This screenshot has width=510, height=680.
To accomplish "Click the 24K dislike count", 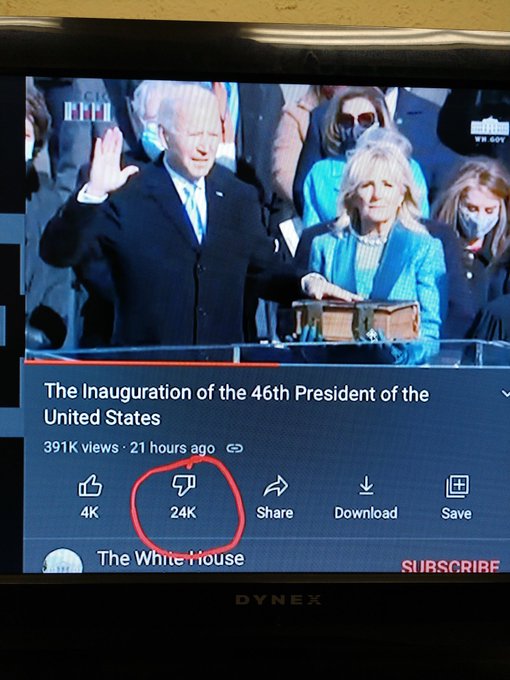I will 183,513.
